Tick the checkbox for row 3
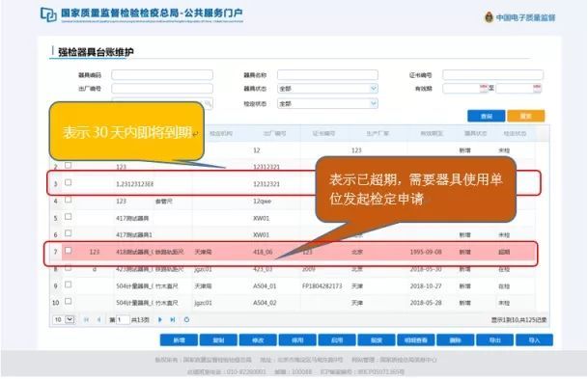Viewport: 588px width, 379px height. pos(68,182)
